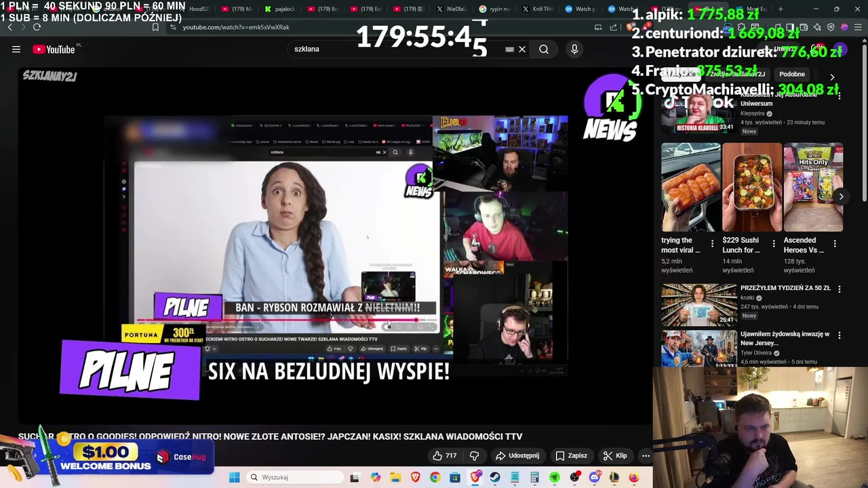Switch to the 'Król Tikt' browser tab
868x488 pixels.
[537, 9]
